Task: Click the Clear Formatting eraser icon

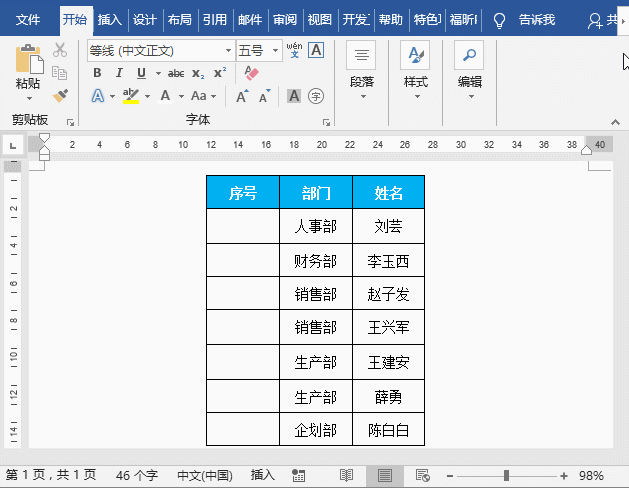Action: tap(251, 73)
